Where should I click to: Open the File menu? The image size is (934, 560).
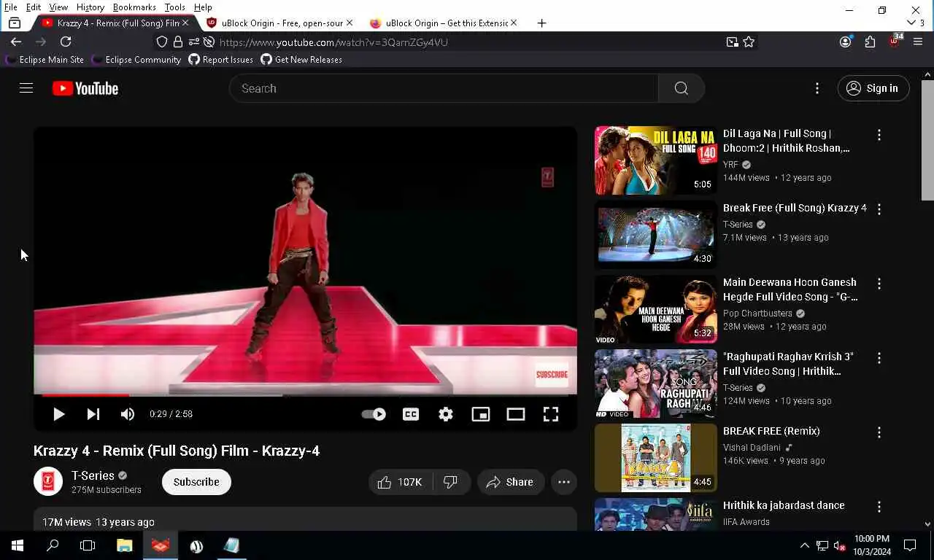click(11, 7)
